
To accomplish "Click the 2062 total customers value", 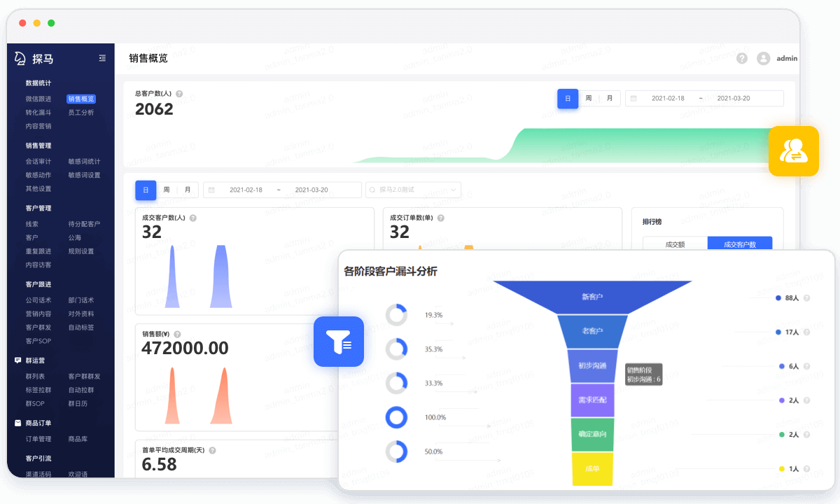I will [154, 109].
